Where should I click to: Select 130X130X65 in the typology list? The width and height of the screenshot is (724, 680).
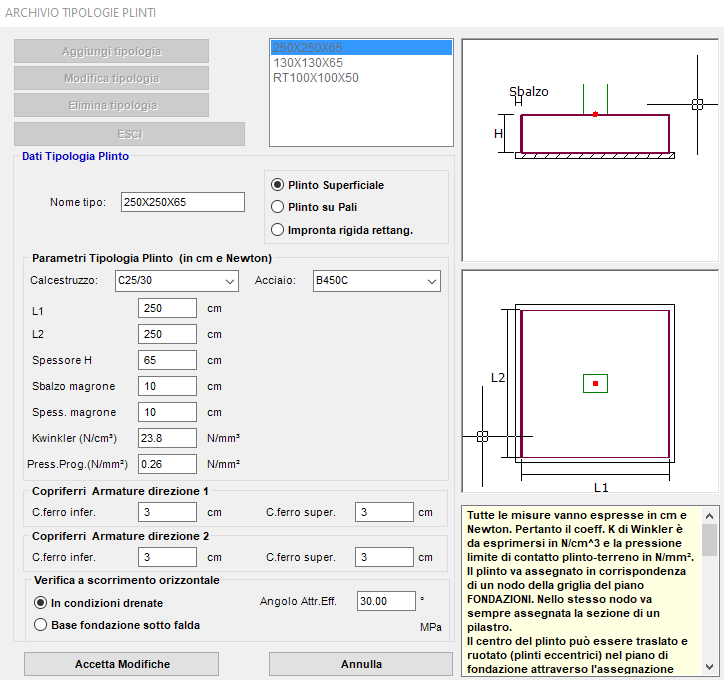(x=361, y=63)
